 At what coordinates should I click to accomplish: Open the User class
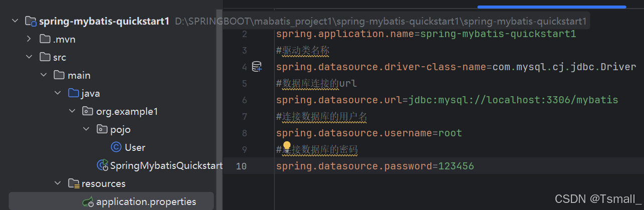point(135,147)
